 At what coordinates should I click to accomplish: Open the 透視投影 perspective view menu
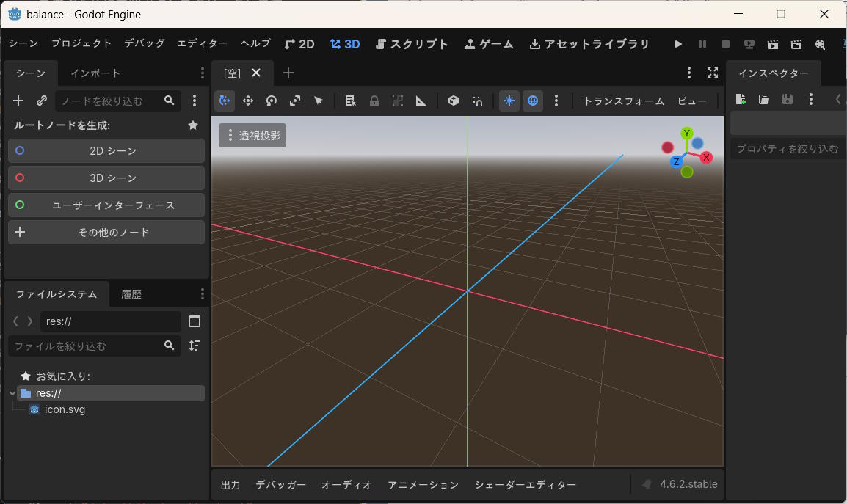coord(252,135)
